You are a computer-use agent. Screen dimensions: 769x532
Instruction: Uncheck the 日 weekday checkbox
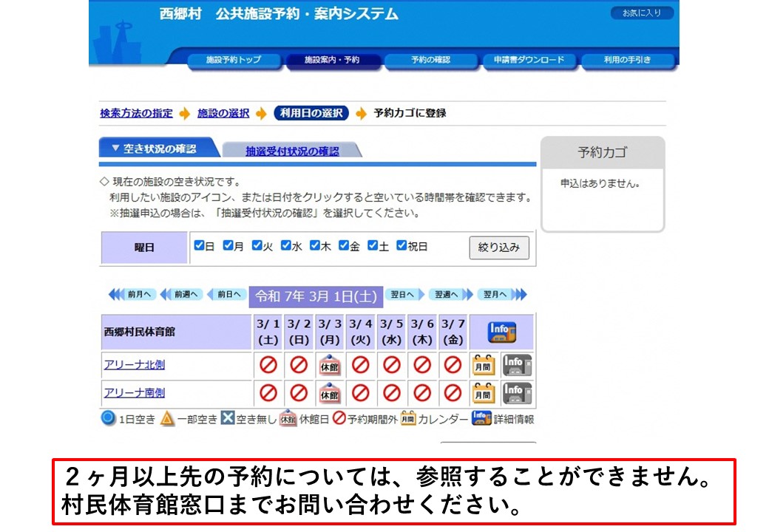tap(199, 245)
